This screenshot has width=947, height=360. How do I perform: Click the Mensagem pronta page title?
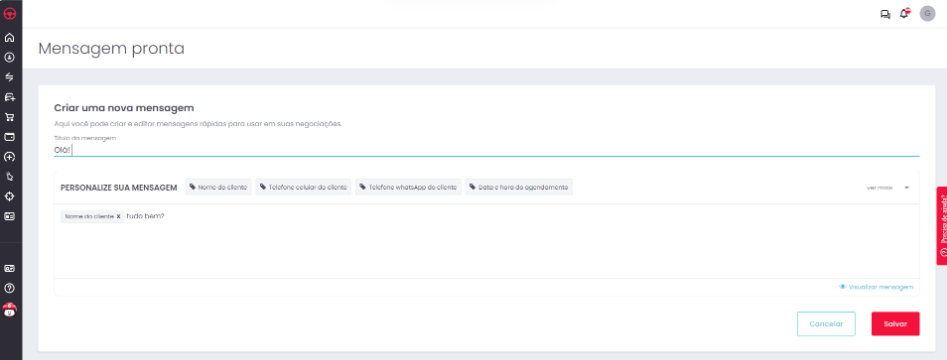pyautogui.click(x=111, y=48)
